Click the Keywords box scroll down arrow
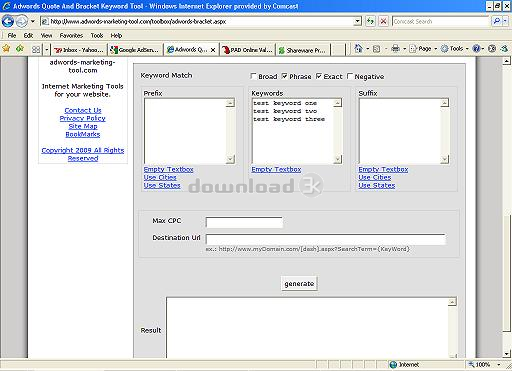 [338, 159]
